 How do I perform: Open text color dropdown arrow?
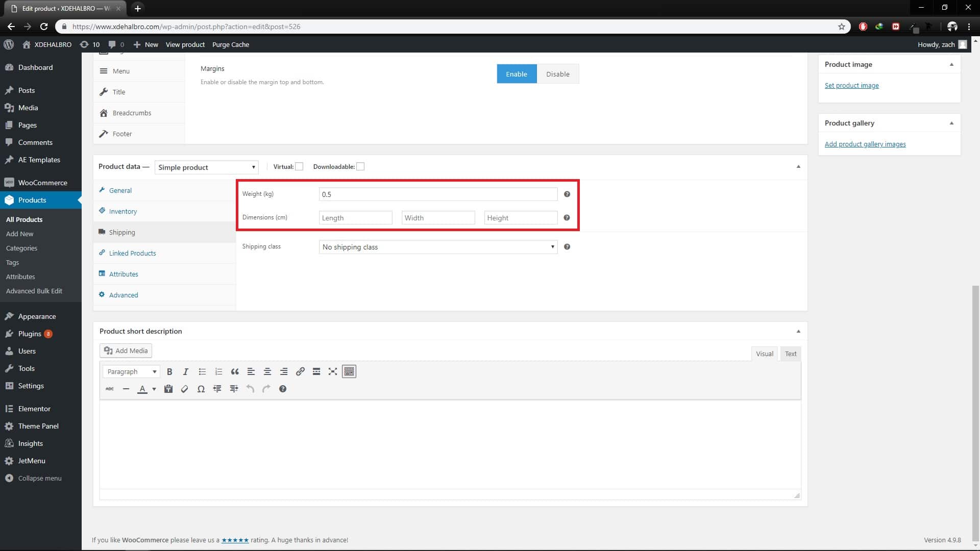pos(154,389)
